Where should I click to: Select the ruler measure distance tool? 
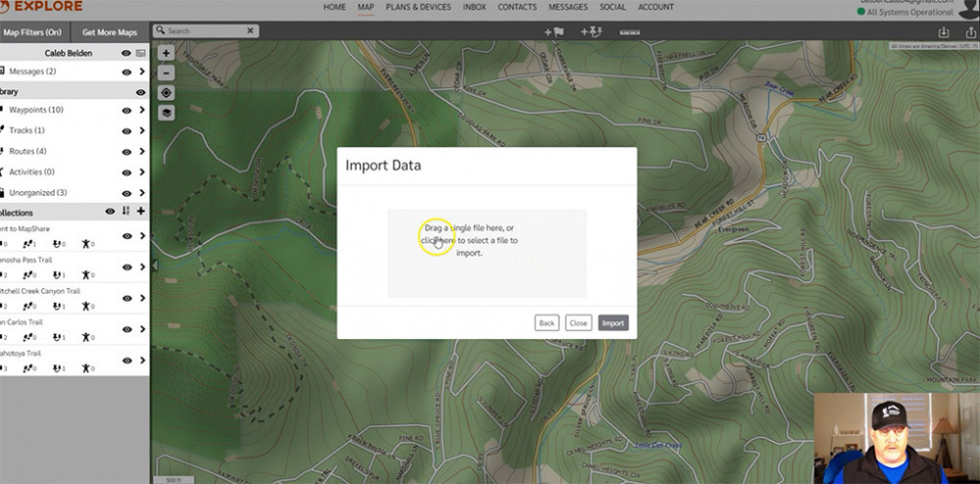(629, 32)
